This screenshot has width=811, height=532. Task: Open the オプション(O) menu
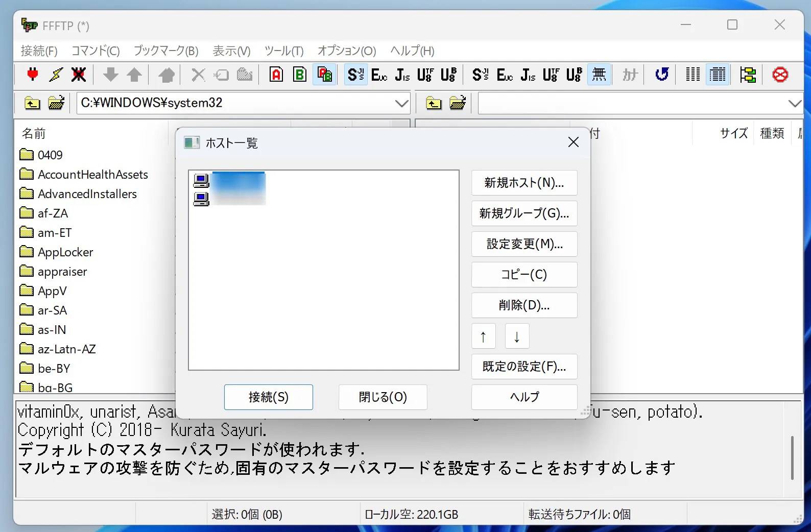pos(347,51)
